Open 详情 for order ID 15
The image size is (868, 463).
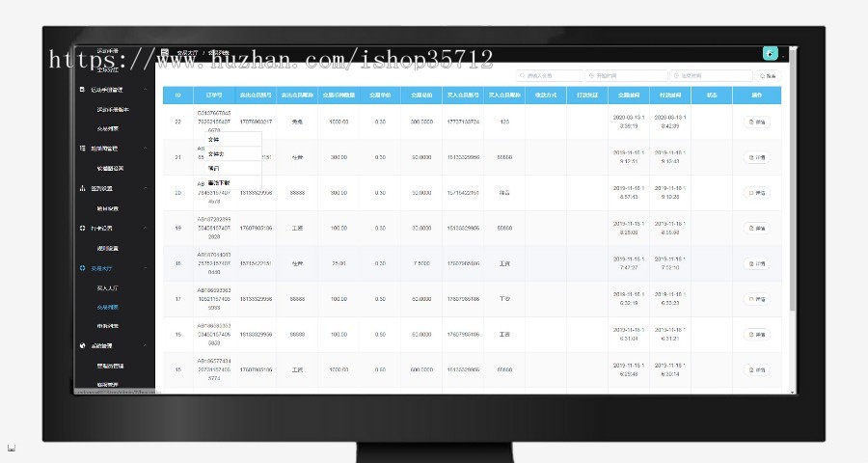pos(757,370)
